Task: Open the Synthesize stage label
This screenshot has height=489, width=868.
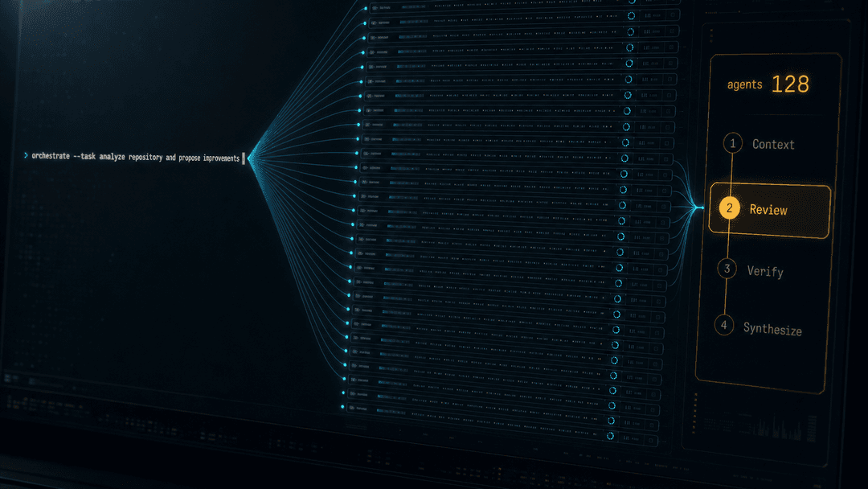Action: 772,330
